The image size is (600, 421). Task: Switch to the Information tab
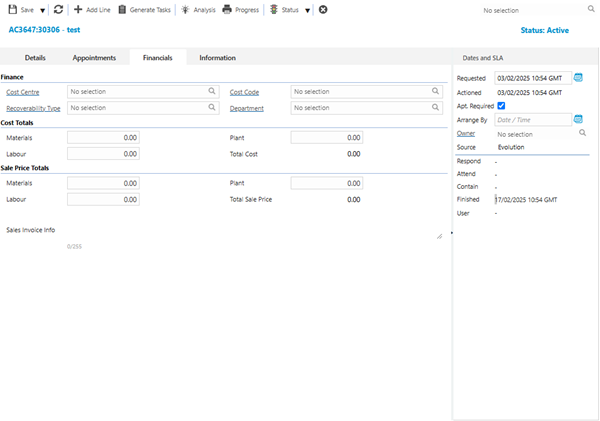(217, 58)
